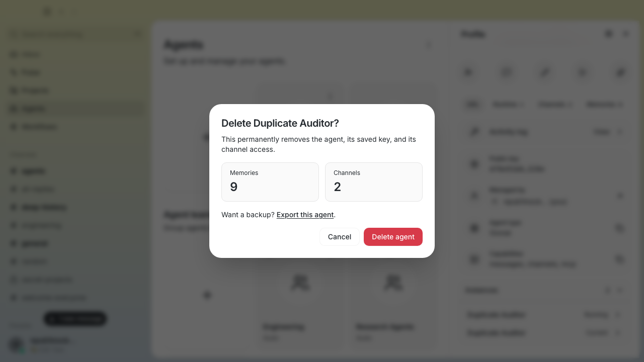The height and width of the screenshot is (362, 644).
Task: Open the Running Duplicate Auditor instance menu
Action: 618,315
